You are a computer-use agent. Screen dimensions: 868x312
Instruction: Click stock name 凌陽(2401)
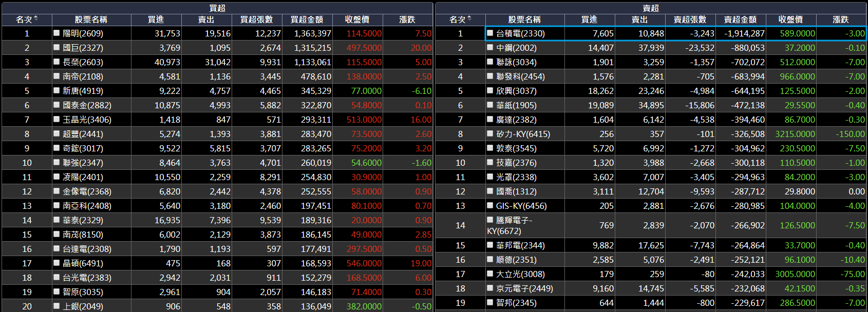tap(83, 177)
